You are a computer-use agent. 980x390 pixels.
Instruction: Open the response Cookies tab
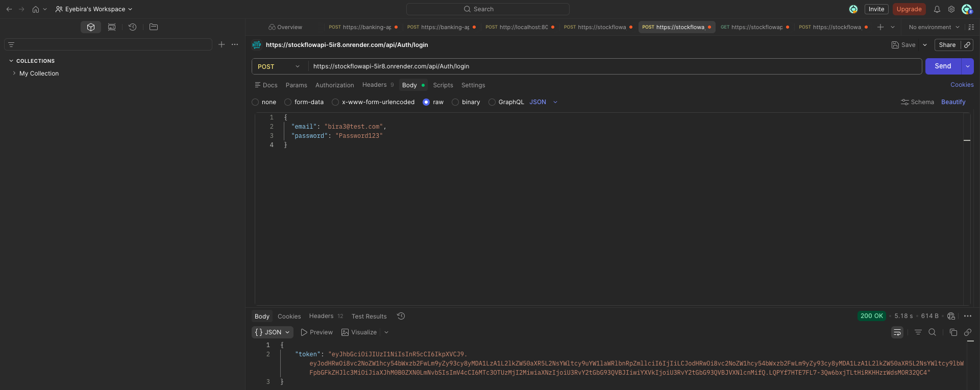pyautogui.click(x=289, y=316)
